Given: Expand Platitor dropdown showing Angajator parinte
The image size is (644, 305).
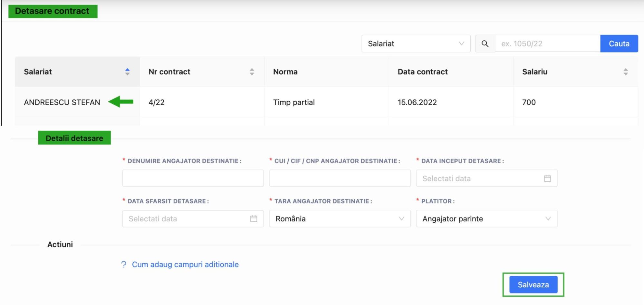Looking at the screenshot, I should 487,219.
